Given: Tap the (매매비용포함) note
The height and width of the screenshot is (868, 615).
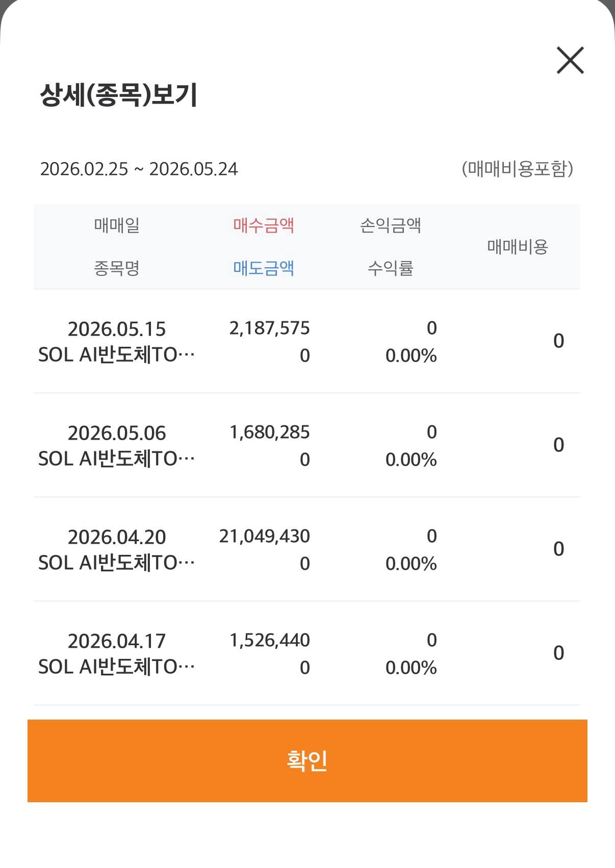Looking at the screenshot, I should pos(518,169).
